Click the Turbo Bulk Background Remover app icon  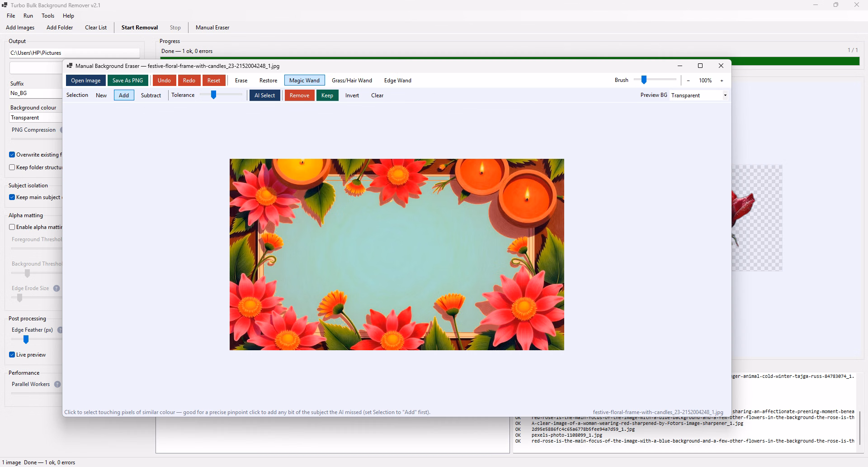click(5, 5)
